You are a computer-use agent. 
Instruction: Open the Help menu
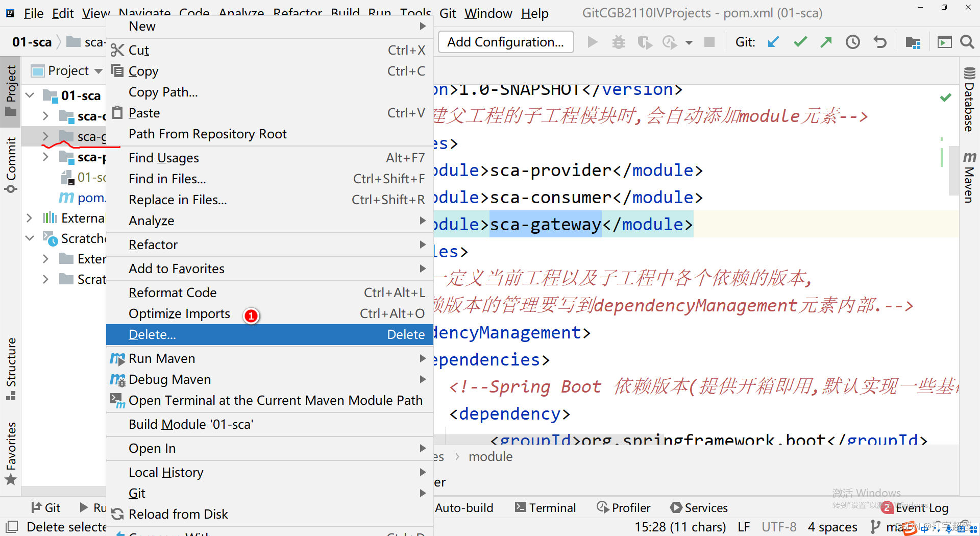click(534, 13)
